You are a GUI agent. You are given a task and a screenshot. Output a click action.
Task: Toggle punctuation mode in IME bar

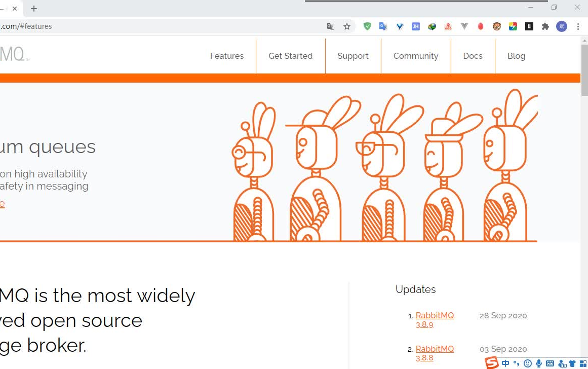517,363
